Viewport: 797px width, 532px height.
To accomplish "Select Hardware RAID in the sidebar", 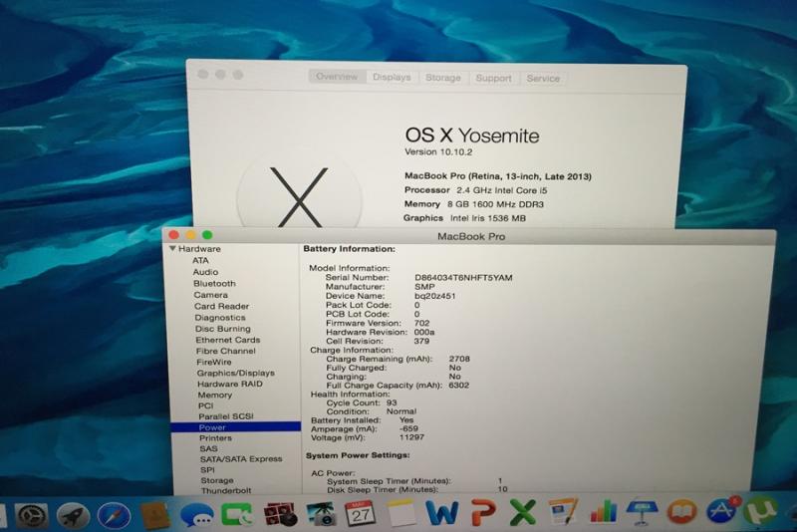I will (x=230, y=385).
